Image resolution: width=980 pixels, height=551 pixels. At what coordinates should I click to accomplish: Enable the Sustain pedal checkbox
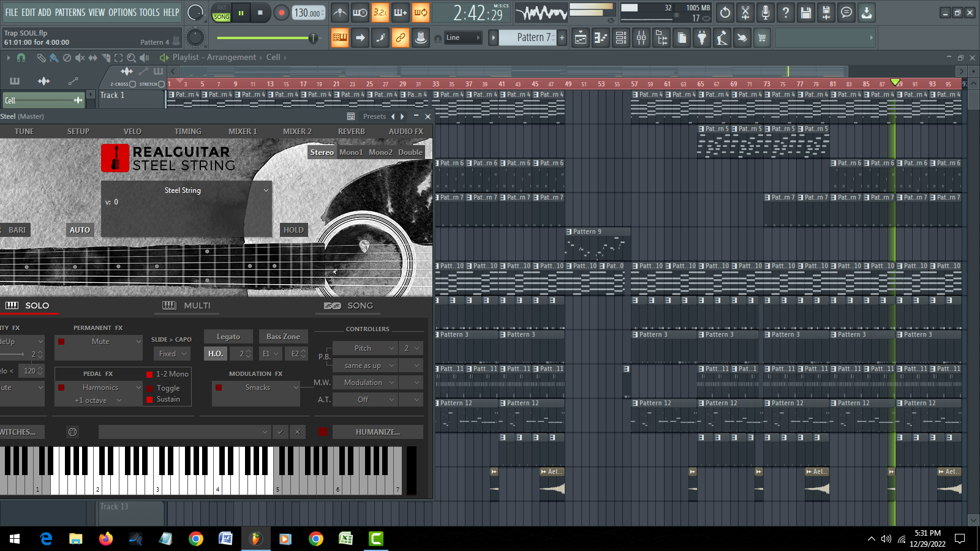149,400
